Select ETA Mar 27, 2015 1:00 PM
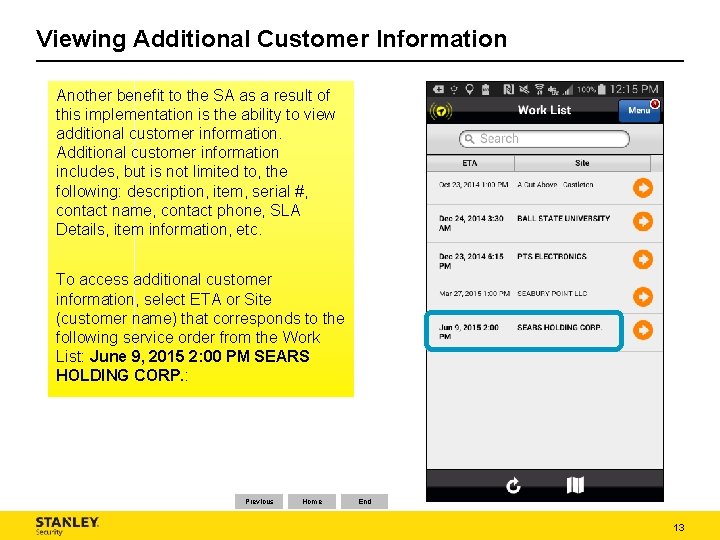 474,293
